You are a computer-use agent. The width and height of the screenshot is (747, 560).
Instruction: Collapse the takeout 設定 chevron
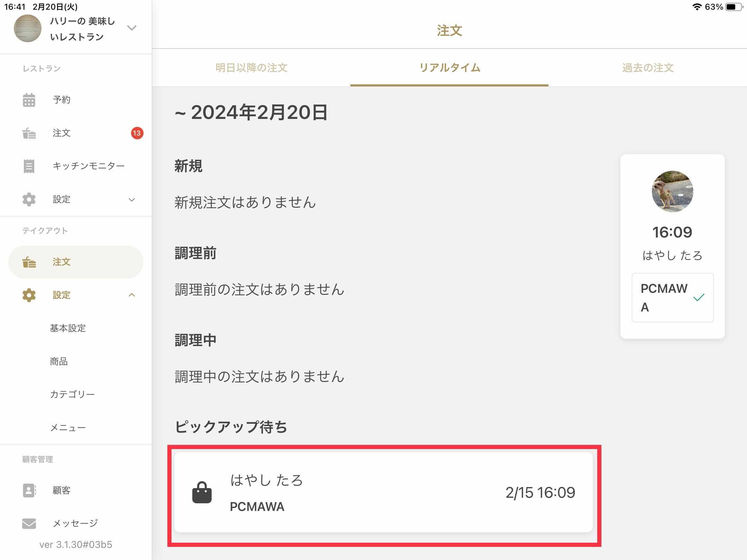click(132, 295)
